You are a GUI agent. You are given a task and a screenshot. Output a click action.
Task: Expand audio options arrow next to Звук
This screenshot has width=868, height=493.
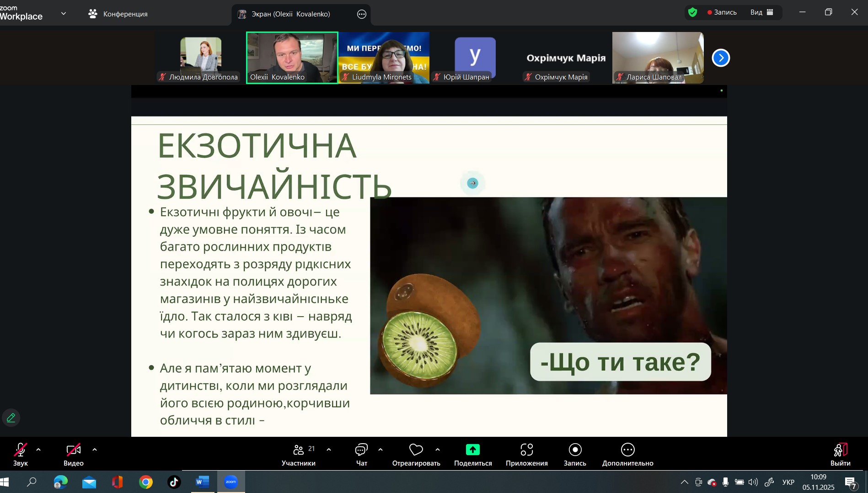[x=38, y=450]
